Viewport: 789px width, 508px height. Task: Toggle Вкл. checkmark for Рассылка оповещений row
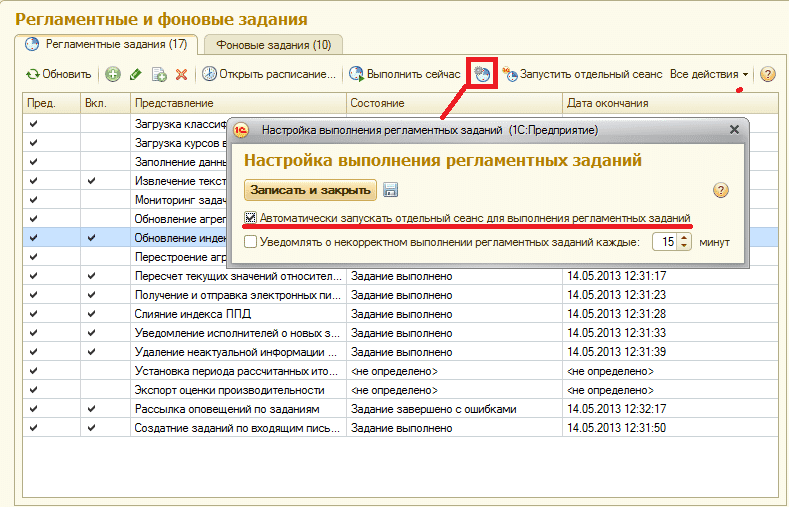click(91, 408)
